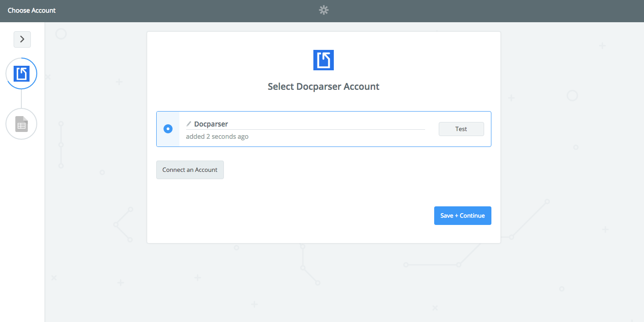Edit account name using the pencil icon

click(x=189, y=124)
